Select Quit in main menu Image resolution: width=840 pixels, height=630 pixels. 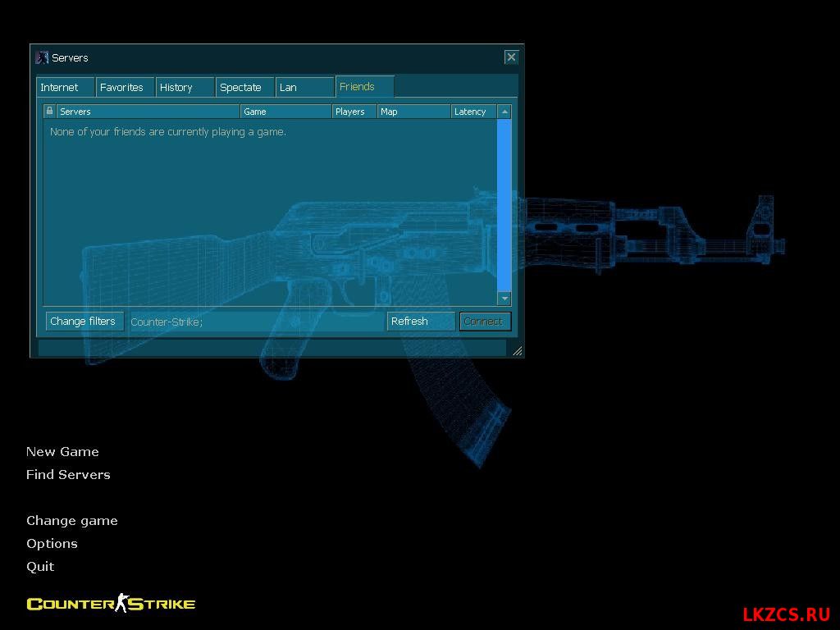pos(40,567)
